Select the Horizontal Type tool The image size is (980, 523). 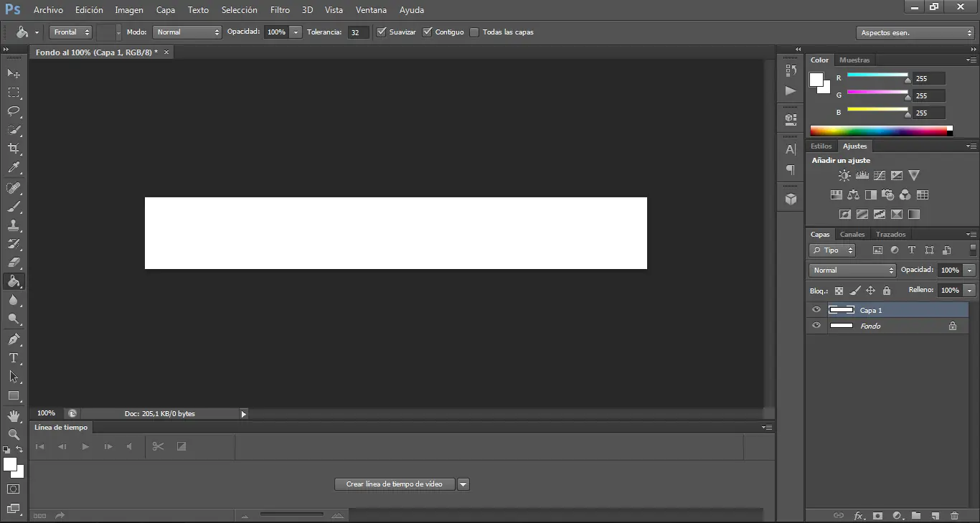coord(14,357)
